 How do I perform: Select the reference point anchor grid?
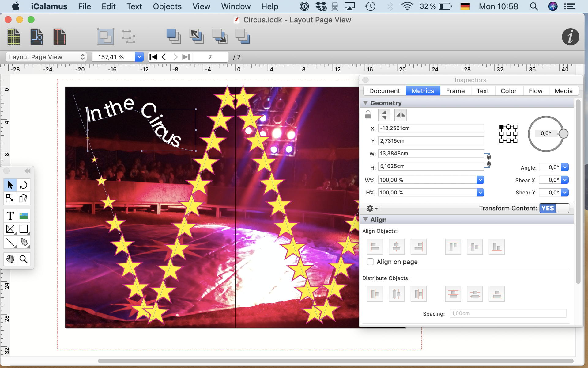[508, 134]
